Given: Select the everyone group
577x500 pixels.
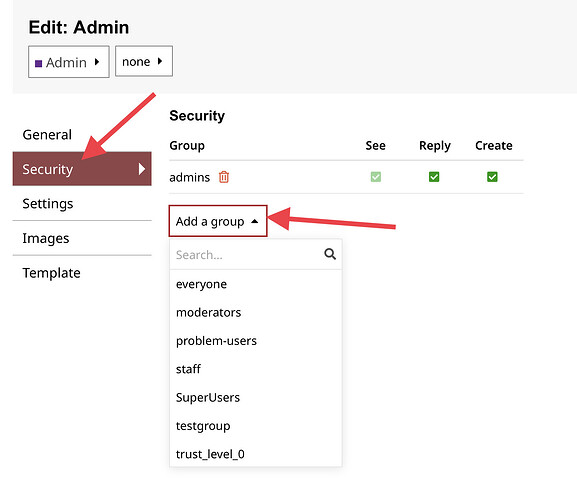Looking at the screenshot, I should (256, 284).
